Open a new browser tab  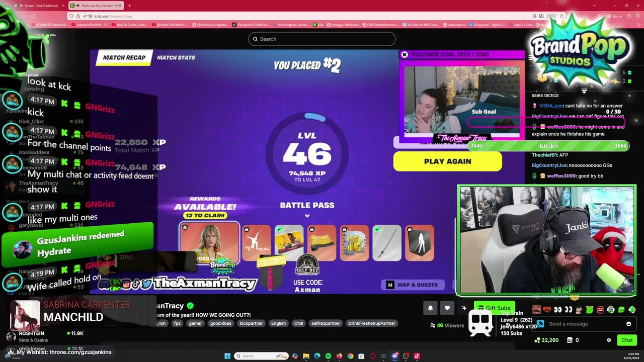pyautogui.click(x=129, y=6)
